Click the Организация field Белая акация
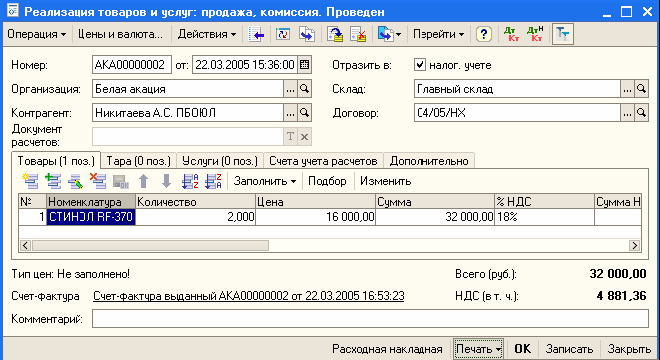Image resolution: width=660 pixels, height=360 pixels. coord(188,89)
